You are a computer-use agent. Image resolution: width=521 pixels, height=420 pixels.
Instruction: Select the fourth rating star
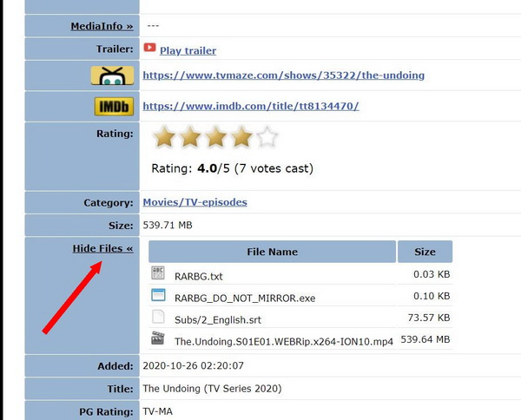coord(241,138)
